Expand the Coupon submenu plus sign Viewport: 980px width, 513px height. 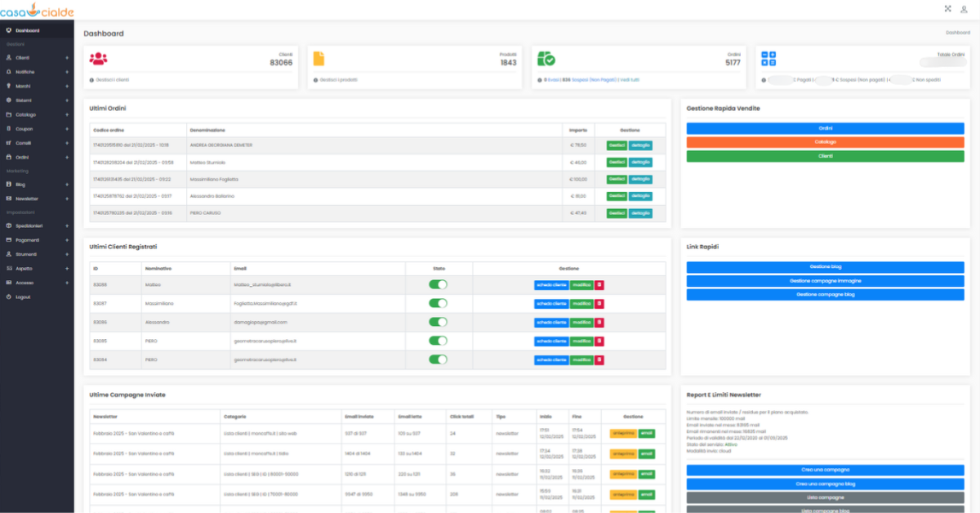tap(67, 128)
